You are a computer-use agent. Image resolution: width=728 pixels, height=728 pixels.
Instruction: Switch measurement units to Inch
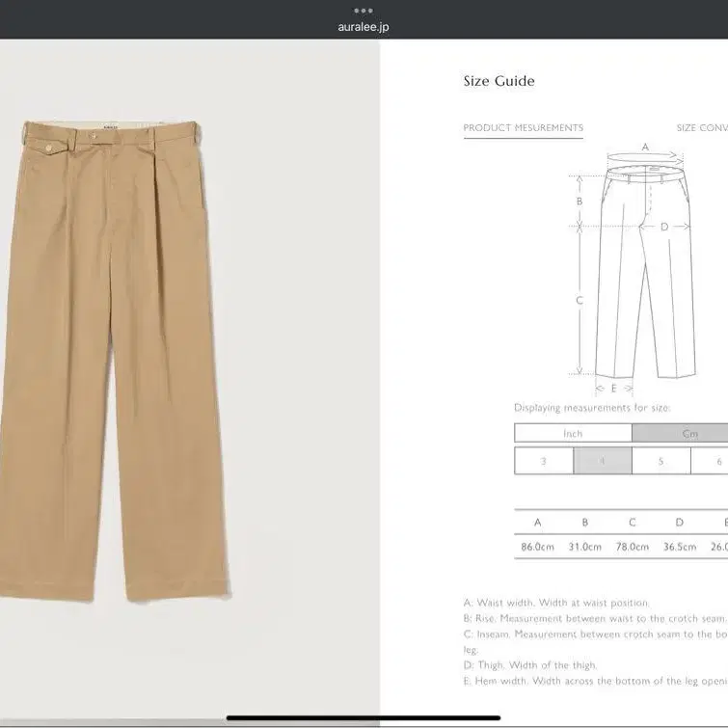point(573,434)
